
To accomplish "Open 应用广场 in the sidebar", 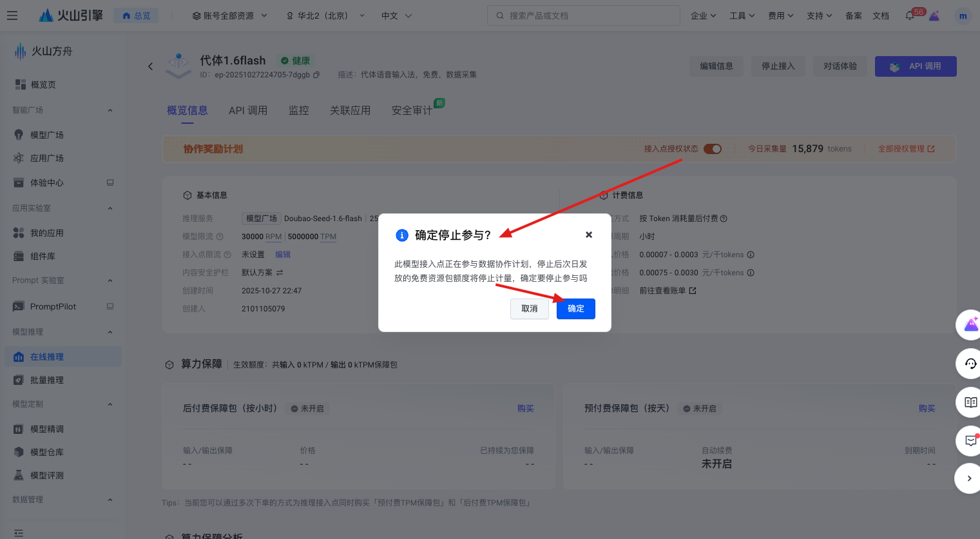I will [x=63, y=158].
